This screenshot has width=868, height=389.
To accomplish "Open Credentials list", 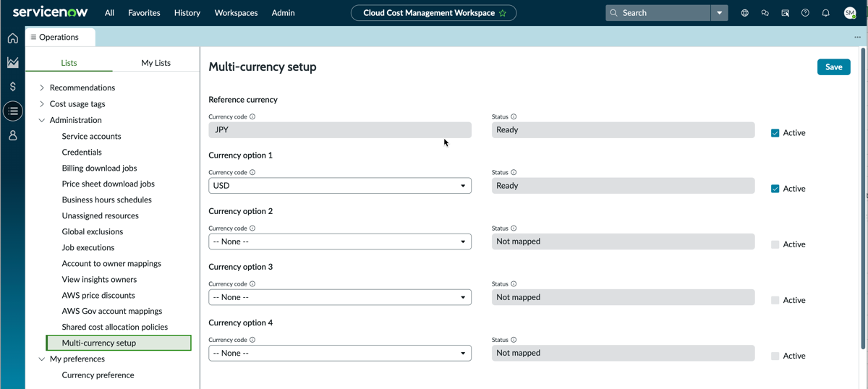I will (82, 152).
